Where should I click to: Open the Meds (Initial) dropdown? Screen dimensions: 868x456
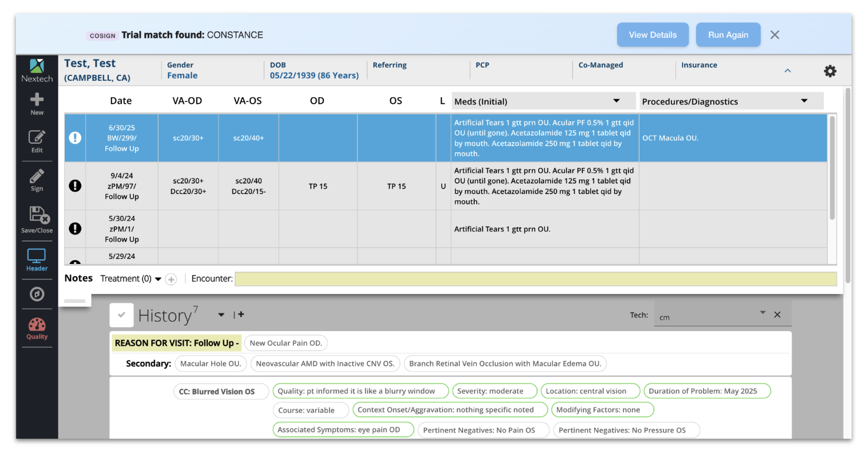pyautogui.click(x=616, y=100)
